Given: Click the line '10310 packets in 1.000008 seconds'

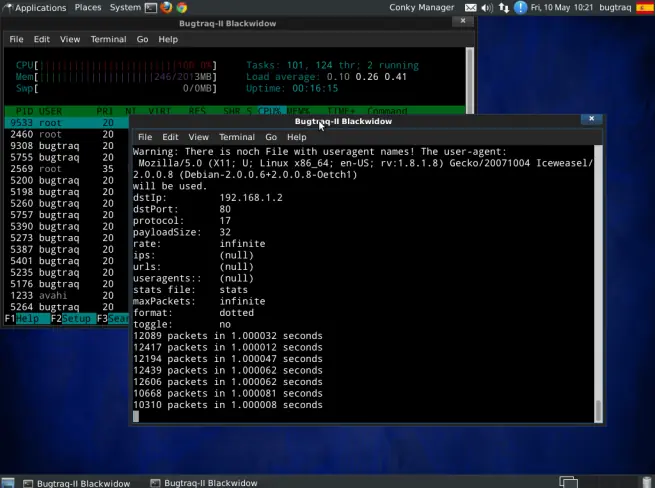Looking at the screenshot, I should click(228, 405).
